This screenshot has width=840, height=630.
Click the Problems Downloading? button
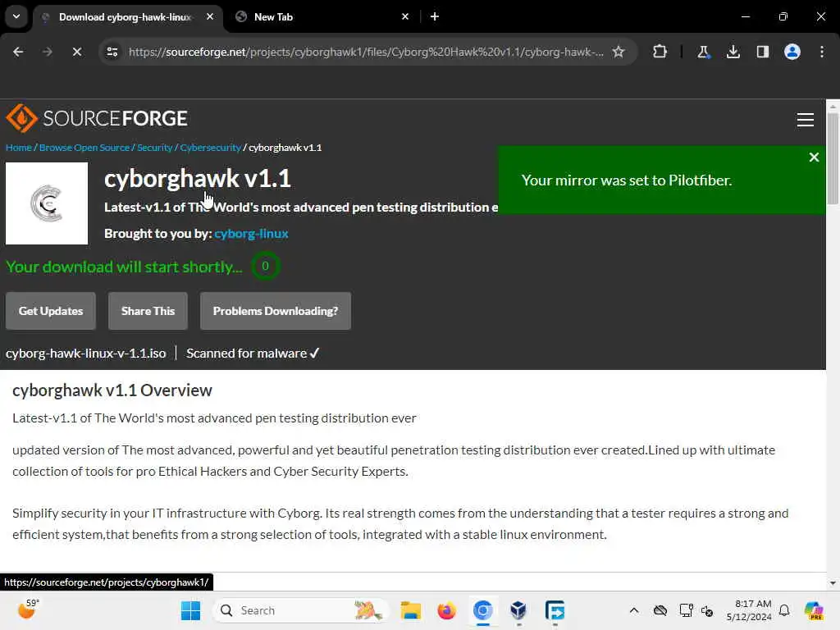(x=276, y=311)
